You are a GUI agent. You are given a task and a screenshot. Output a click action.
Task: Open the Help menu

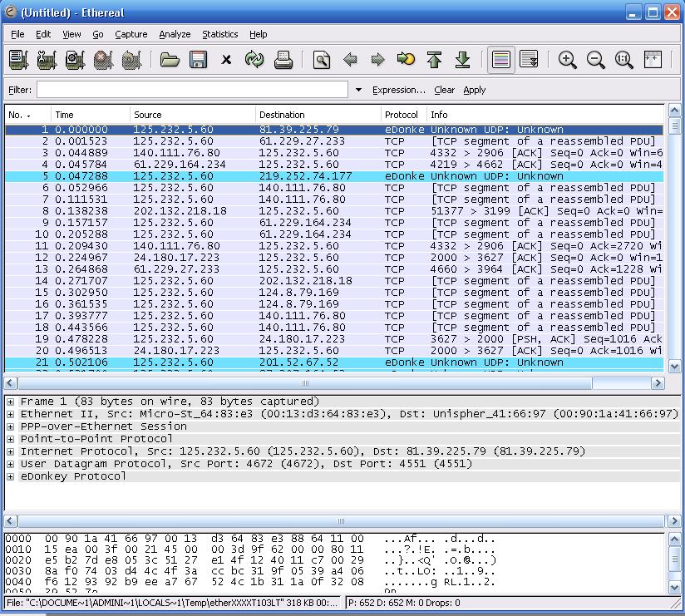259,34
